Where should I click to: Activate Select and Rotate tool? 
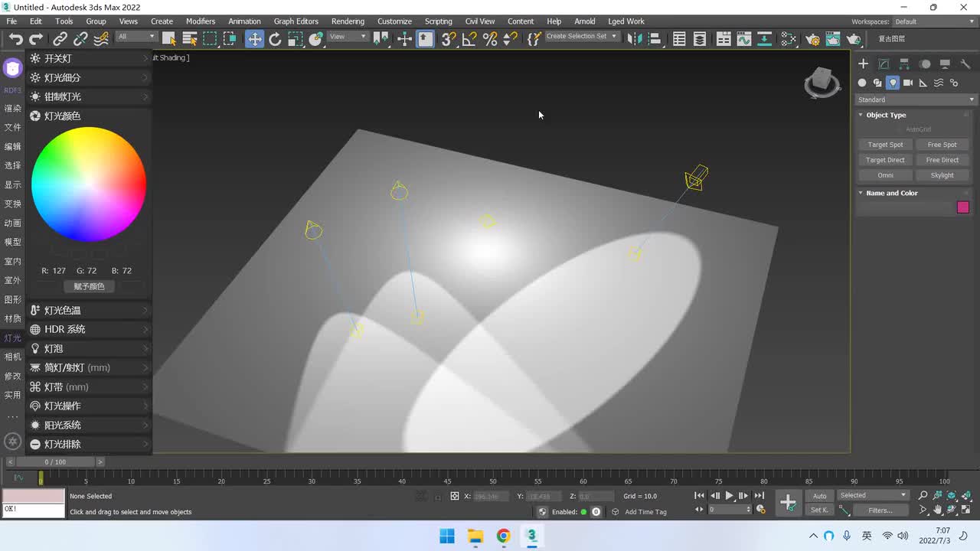tap(275, 39)
